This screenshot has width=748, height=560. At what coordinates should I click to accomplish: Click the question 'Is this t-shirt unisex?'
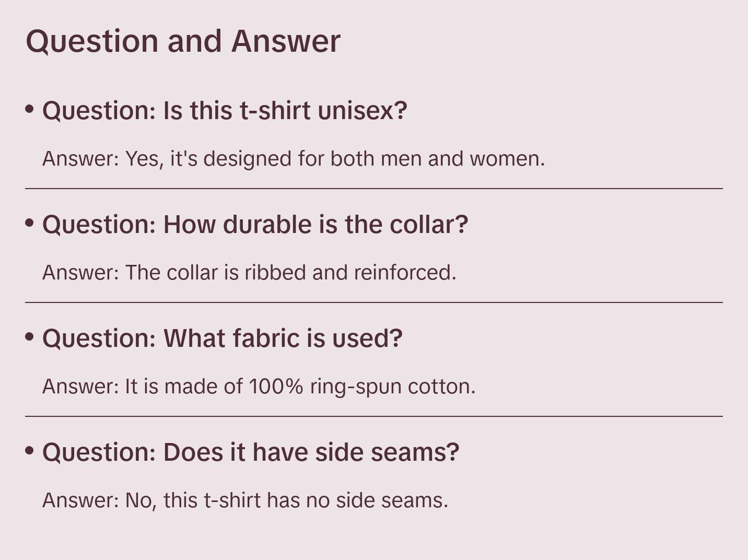pos(225,111)
